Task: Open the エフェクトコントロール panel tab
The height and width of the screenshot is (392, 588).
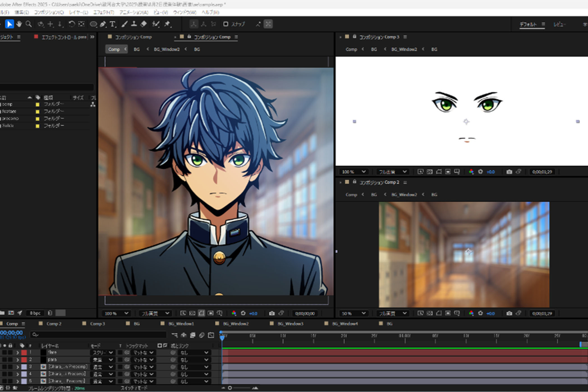Action: point(64,37)
